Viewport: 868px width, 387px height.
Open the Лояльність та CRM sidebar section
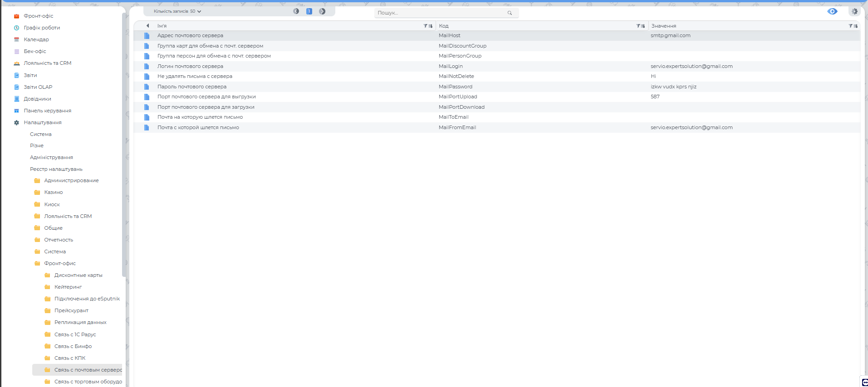(47, 63)
